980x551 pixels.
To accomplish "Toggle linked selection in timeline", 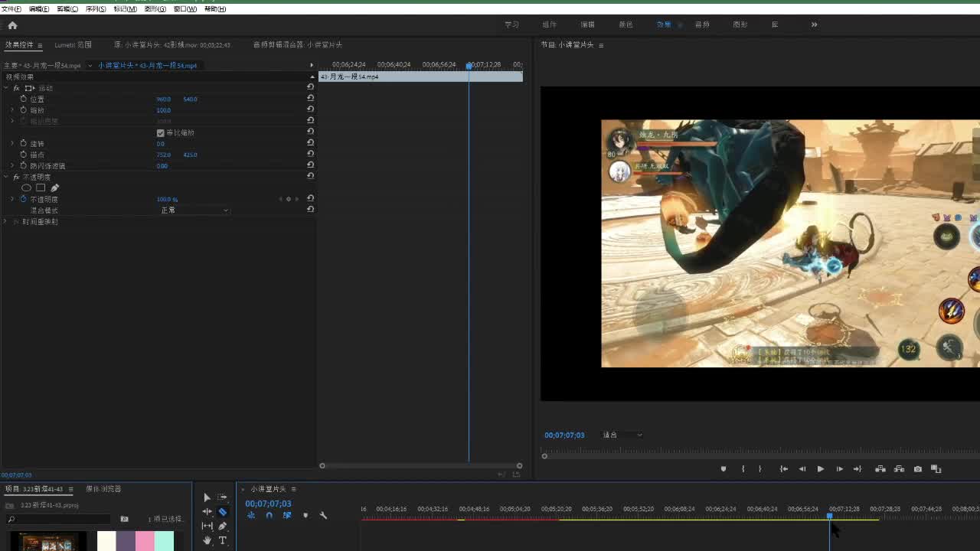I will 287,515.
